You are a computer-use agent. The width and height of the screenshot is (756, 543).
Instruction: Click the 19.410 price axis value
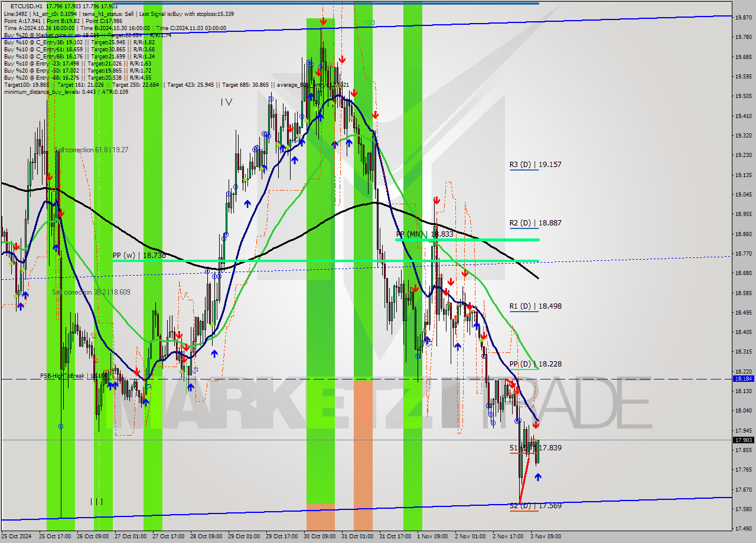pyautogui.click(x=743, y=116)
